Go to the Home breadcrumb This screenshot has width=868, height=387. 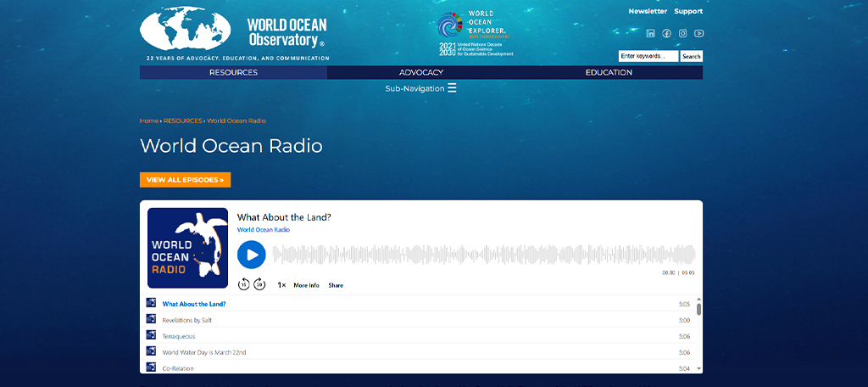pyautogui.click(x=149, y=121)
